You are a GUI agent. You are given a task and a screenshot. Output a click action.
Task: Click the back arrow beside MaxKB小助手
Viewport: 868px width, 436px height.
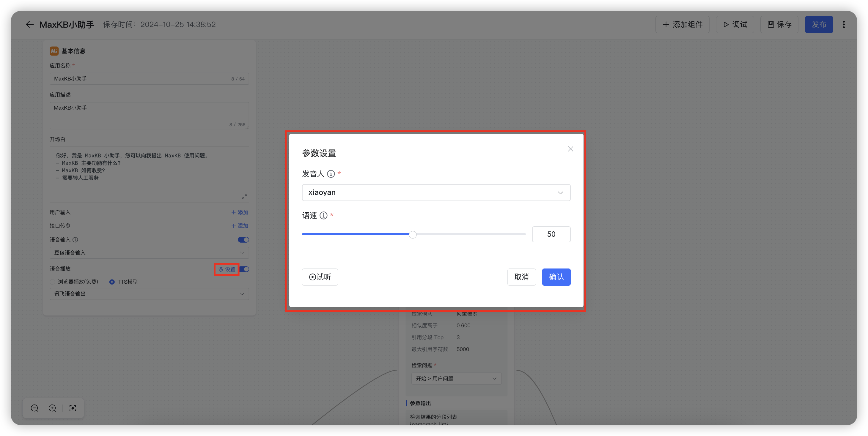[30, 25]
